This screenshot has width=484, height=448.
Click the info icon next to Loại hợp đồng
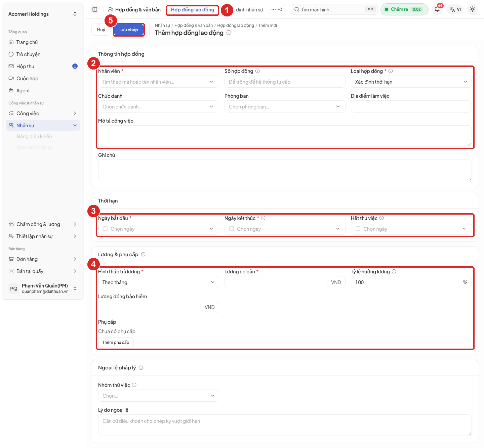coord(391,71)
